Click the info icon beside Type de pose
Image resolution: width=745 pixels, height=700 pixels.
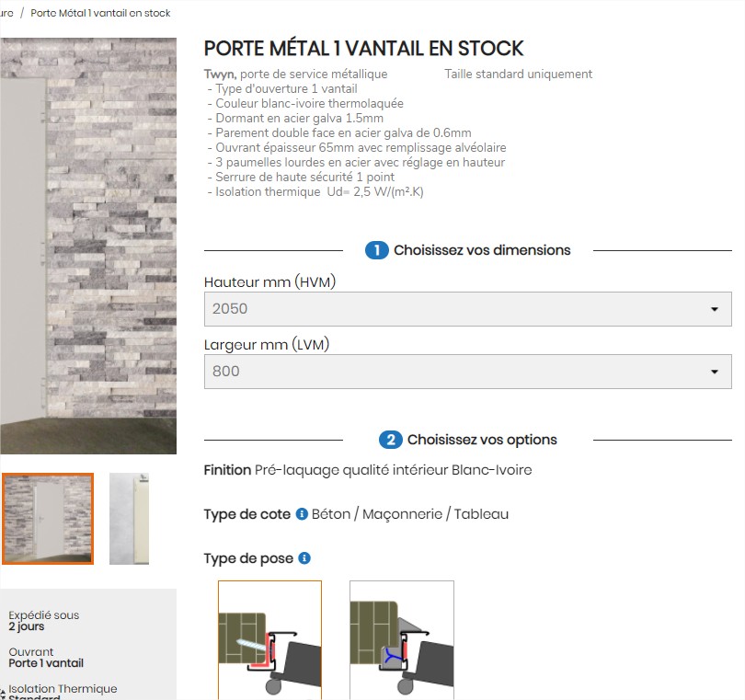(x=304, y=558)
